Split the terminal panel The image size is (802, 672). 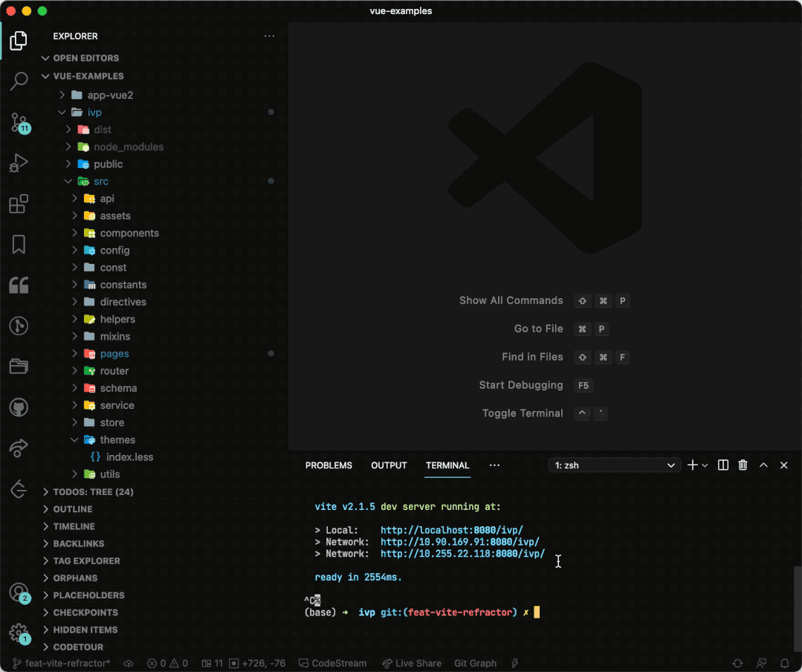(x=722, y=465)
